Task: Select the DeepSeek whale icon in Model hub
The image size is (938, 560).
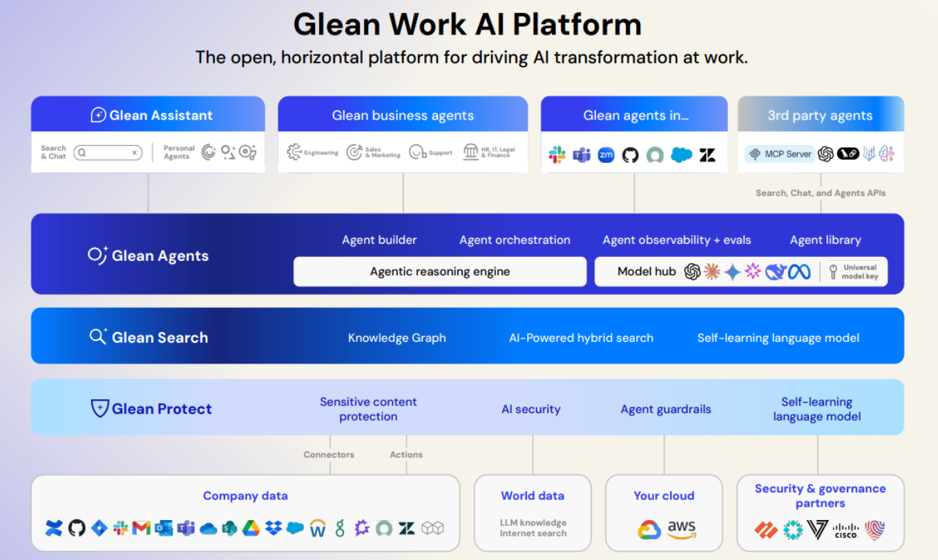Action: tap(776, 272)
